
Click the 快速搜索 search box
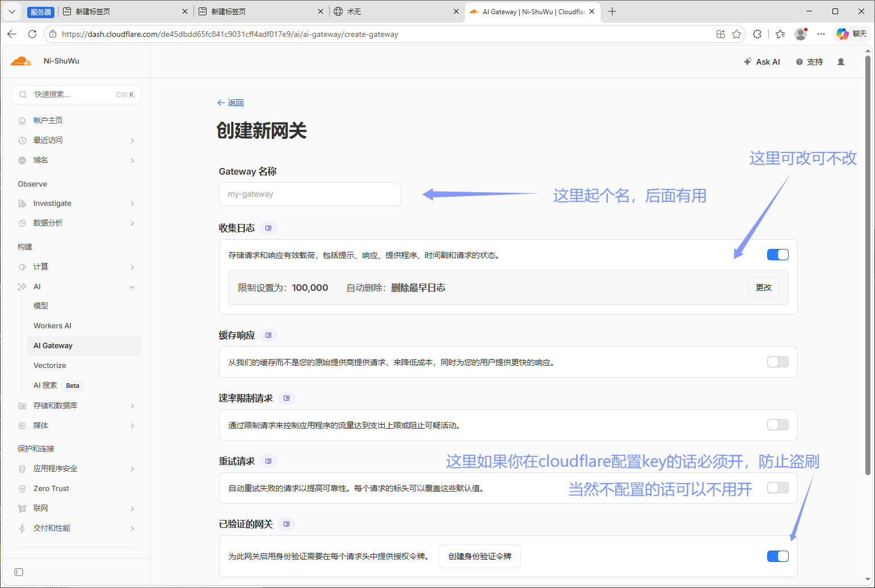(76, 94)
